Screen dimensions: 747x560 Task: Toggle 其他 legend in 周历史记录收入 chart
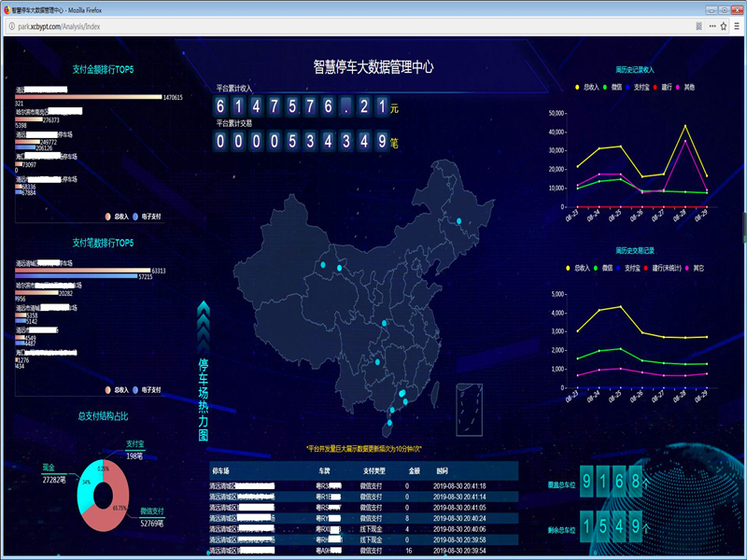click(x=684, y=87)
